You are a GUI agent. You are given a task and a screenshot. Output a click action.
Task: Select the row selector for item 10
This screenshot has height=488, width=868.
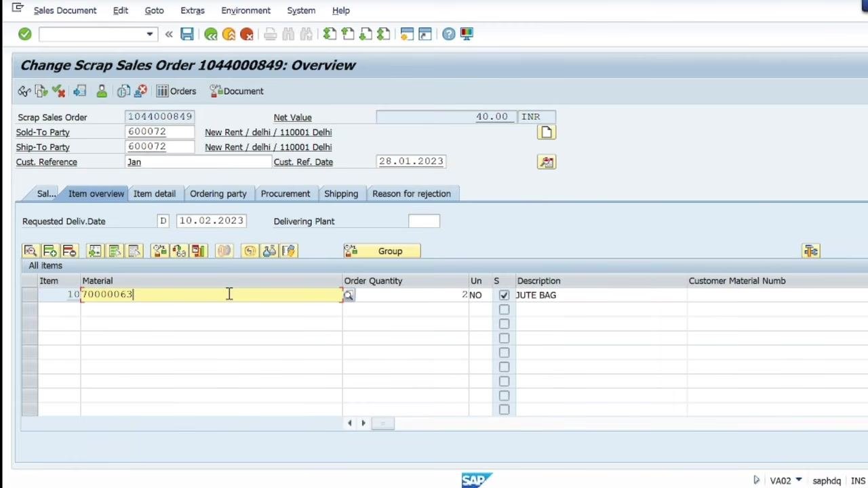point(29,295)
